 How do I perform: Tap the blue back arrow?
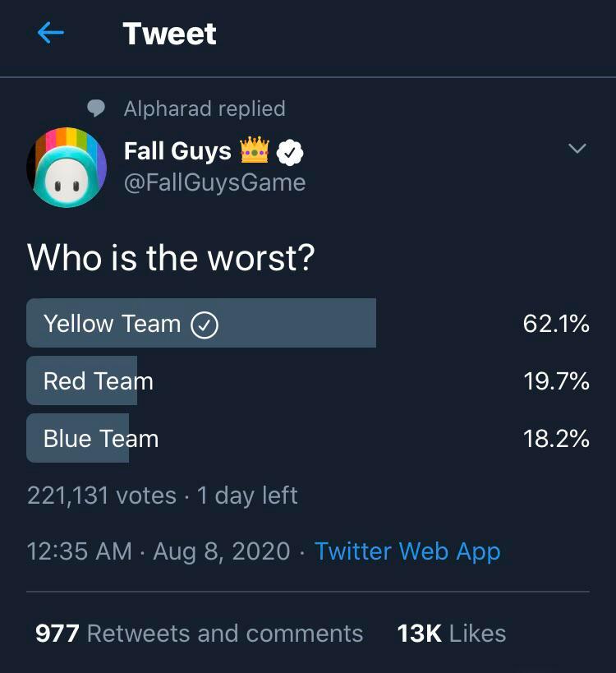click(50, 34)
